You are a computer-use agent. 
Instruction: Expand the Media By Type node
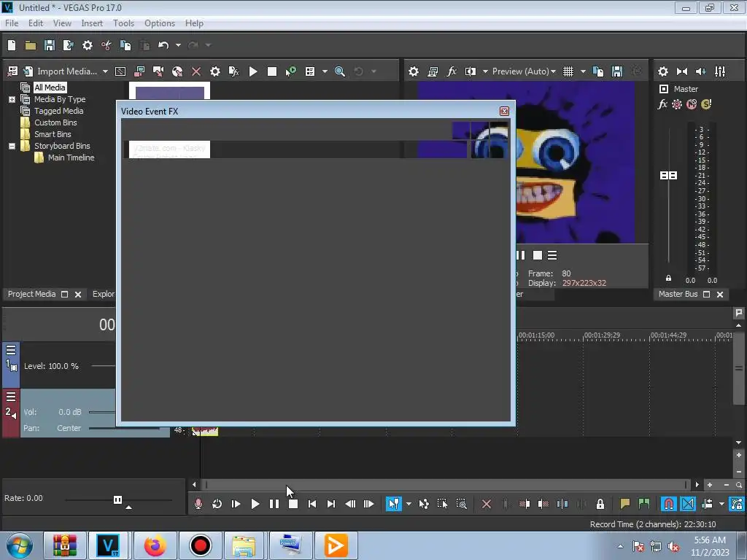(12, 99)
